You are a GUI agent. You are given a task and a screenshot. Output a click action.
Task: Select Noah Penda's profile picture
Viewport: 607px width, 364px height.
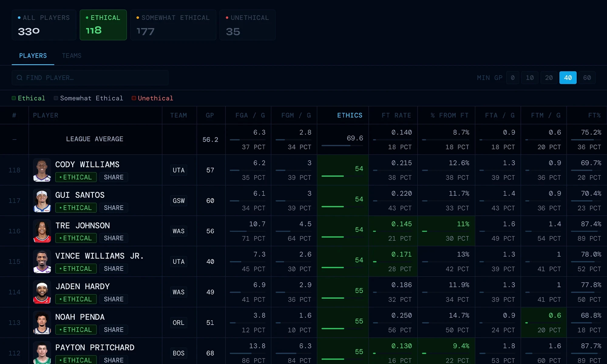(42, 323)
